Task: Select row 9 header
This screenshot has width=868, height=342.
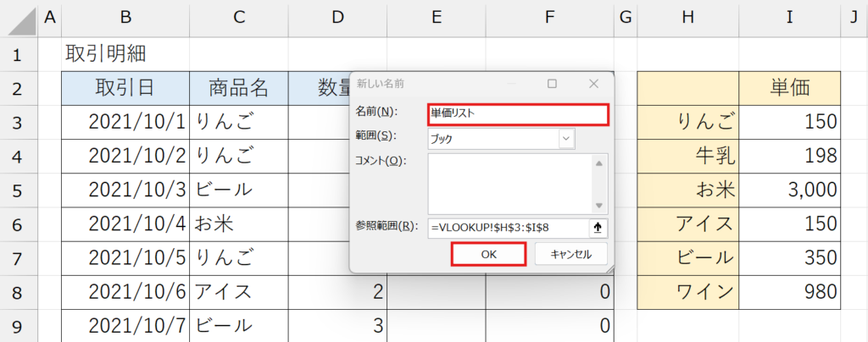Action: (19, 326)
